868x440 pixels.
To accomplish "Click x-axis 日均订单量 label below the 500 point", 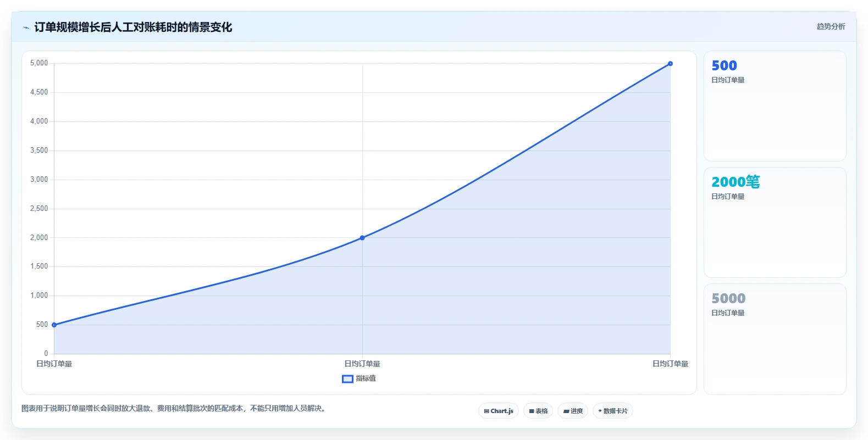I will click(54, 364).
